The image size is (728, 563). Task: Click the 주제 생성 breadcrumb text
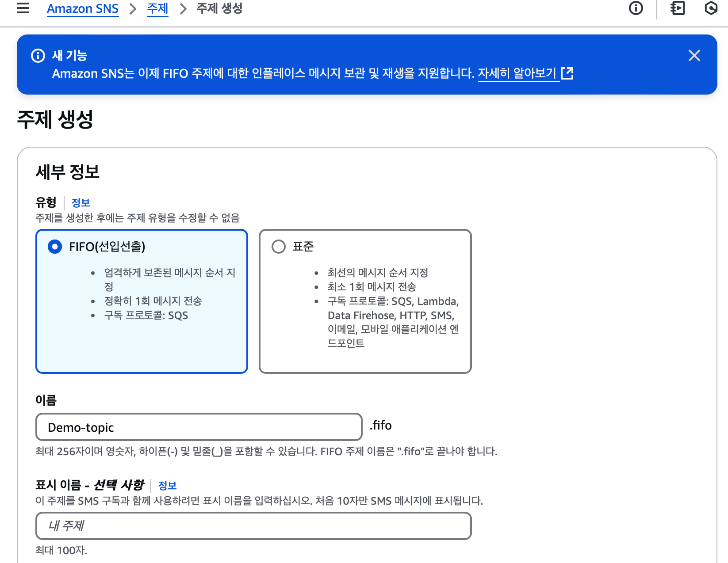[x=219, y=8]
